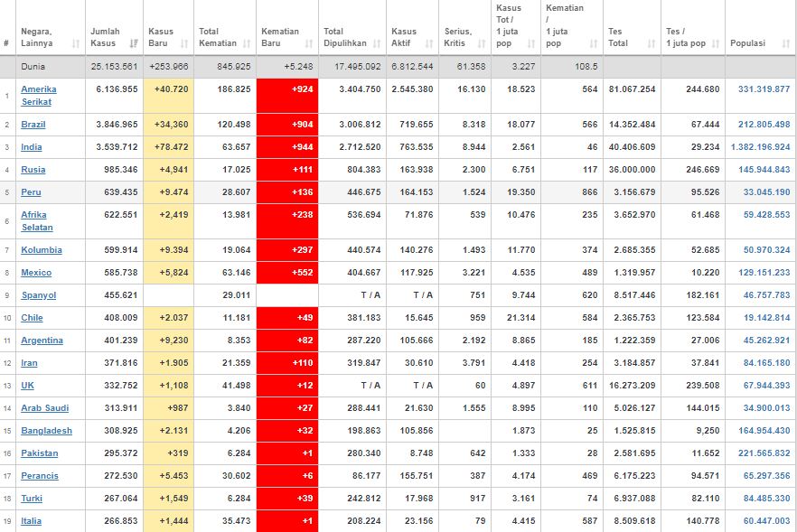The width and height of the screenshot is (797, 532).
Task: Open the Argentina country link
Action: (42, 341)
